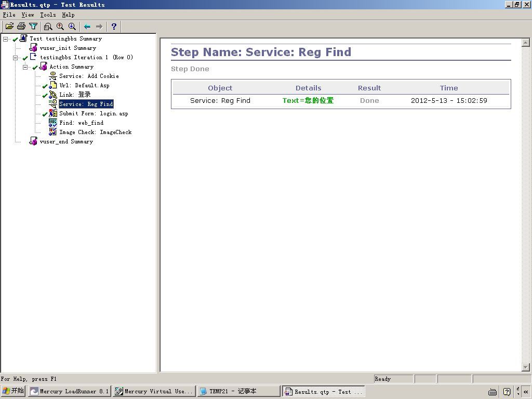532x399 pixels.
Task: Click the Help question mark icon
Action: tap(114, 26)
